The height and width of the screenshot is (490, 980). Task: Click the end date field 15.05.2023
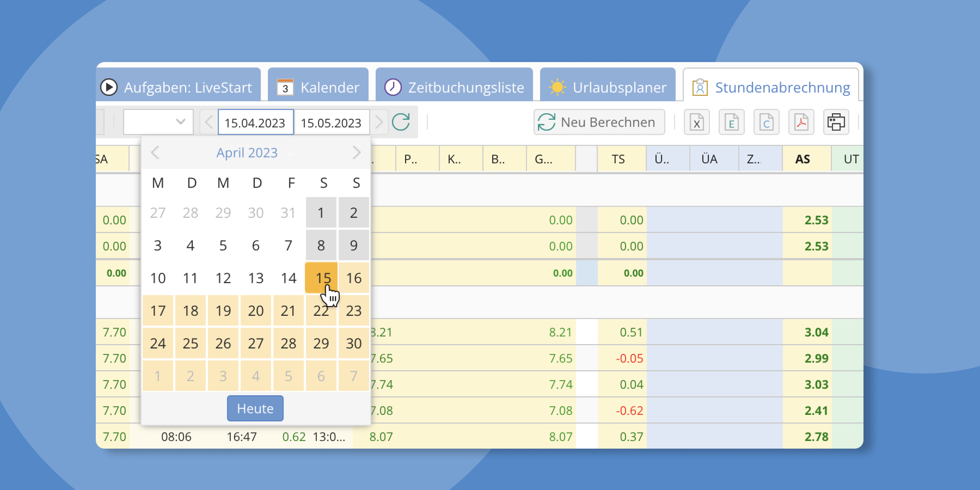332,122
